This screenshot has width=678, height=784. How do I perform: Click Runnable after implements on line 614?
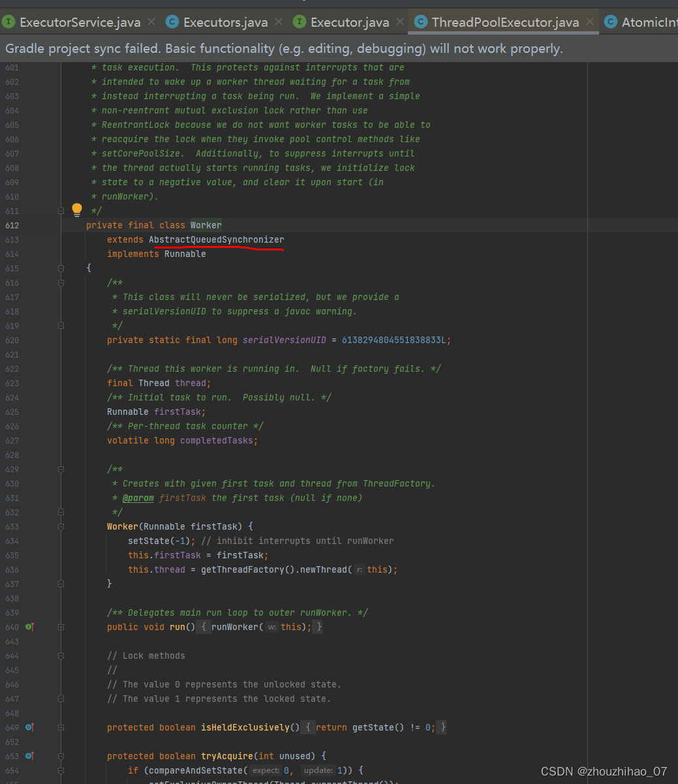(x=185, y=254)
